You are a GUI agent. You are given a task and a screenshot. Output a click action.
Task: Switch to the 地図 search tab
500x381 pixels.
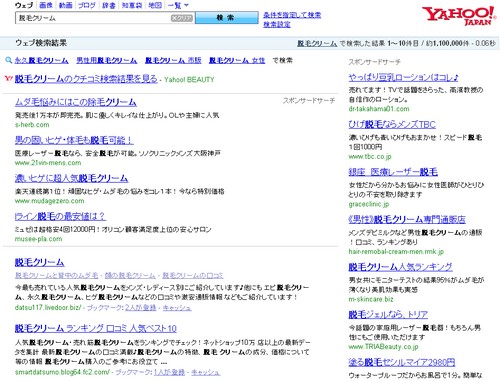click(x=155, y=5)
